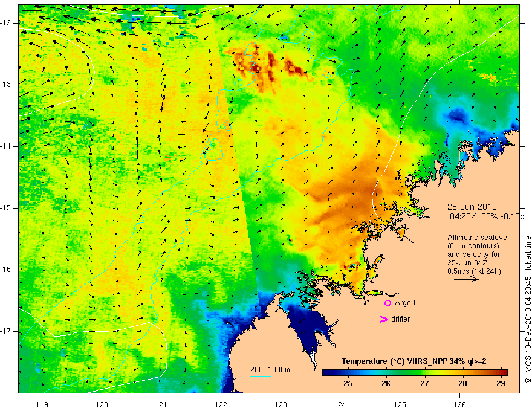Click latitude axis label -15

6,208
